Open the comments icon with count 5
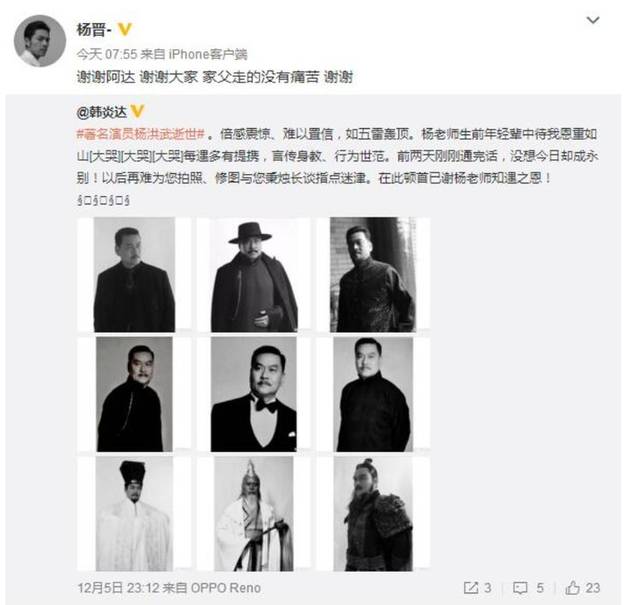Viewport: 640px width, 605px height. (529, 588)
